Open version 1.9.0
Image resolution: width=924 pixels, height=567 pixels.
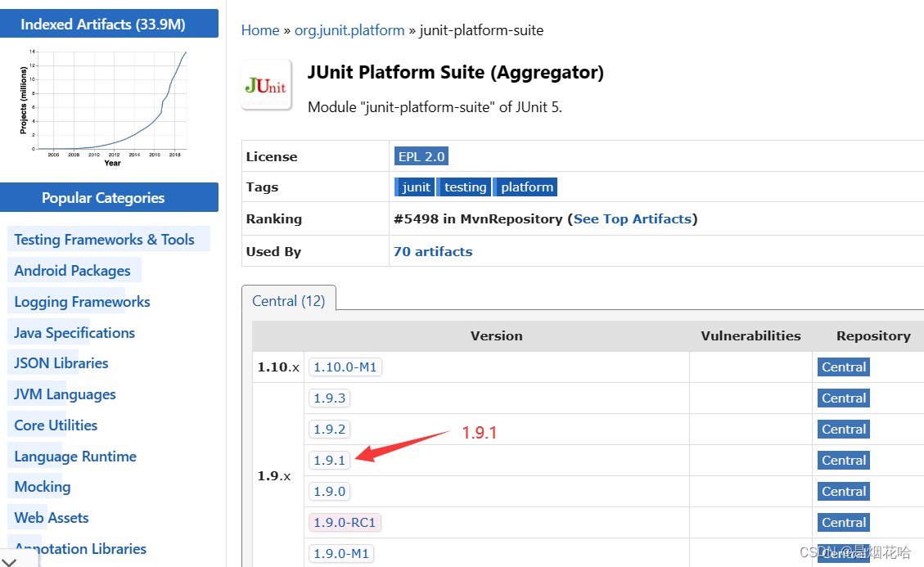coord(329,492)
